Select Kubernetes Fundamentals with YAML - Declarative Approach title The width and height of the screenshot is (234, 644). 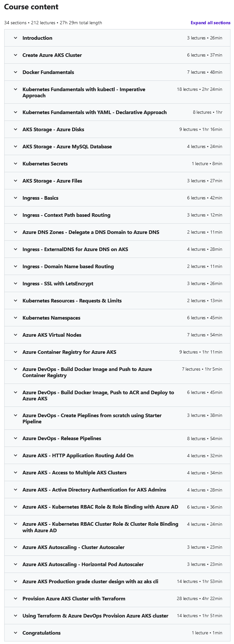click(x=94, y=112)
